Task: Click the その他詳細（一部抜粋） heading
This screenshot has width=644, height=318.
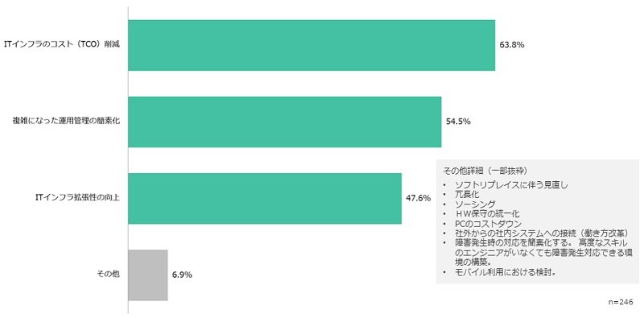Action: click(x=485, y=170)
